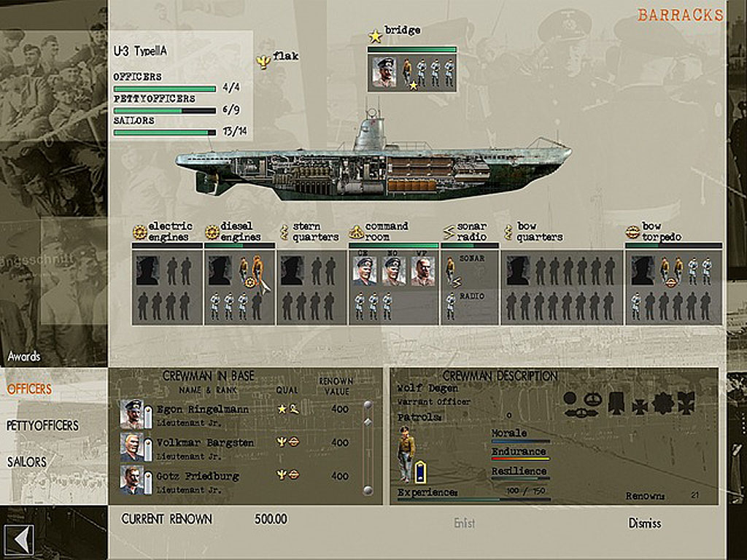Select the bridge officer portrait
Viewport: 747px width, 560px height.
[384, 72]
